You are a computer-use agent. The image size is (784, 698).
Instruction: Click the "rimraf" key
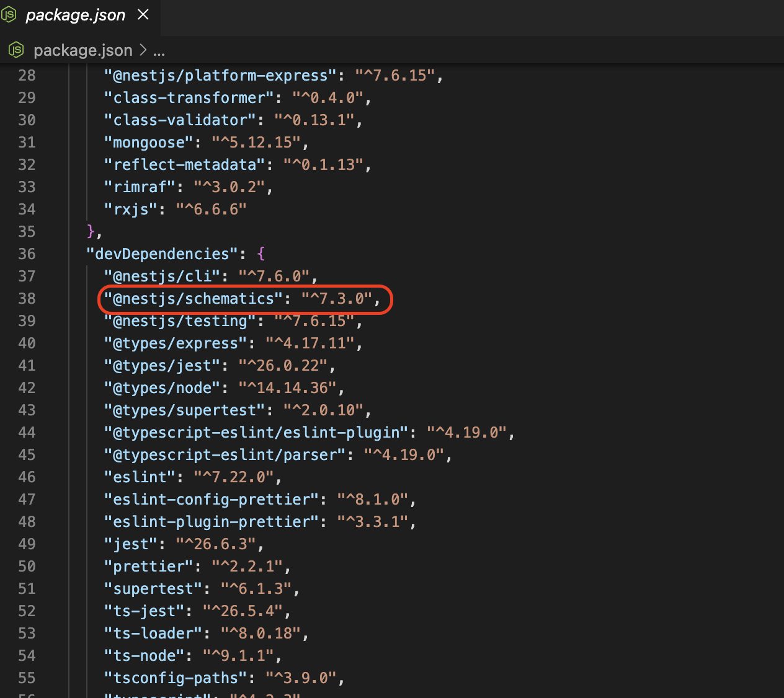pos(140,187)
